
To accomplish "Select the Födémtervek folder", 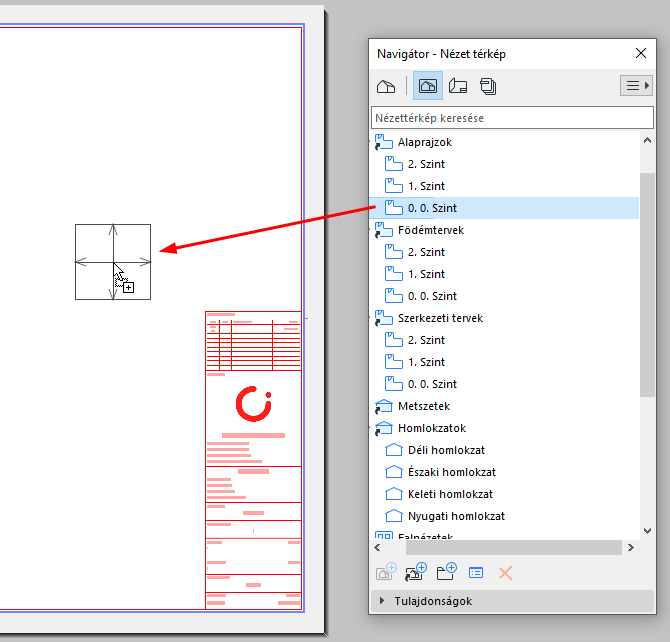I will click(x=431, y=230).
